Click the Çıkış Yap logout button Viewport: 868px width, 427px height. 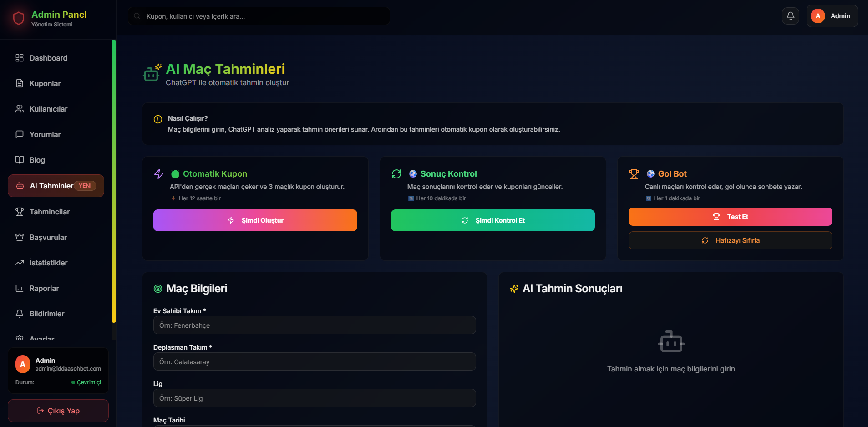pos(58,411)
